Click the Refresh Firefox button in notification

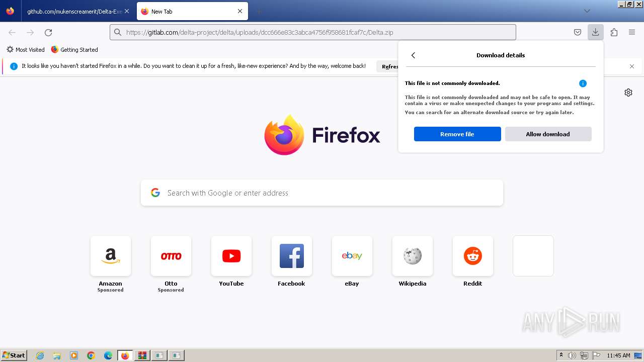387,66
